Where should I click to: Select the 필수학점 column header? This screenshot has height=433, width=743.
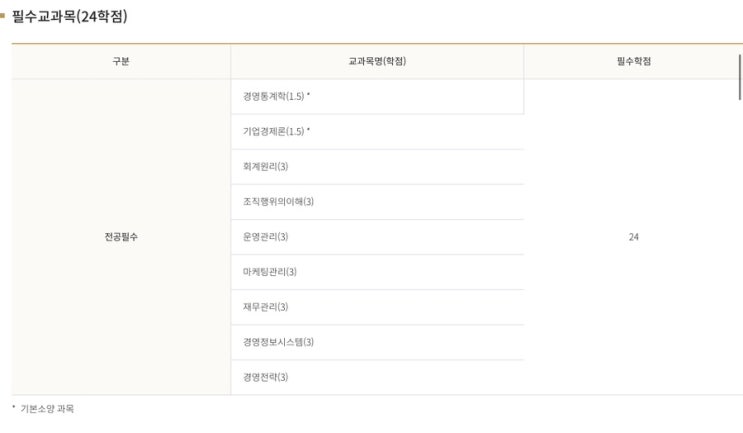coord(633,62)
